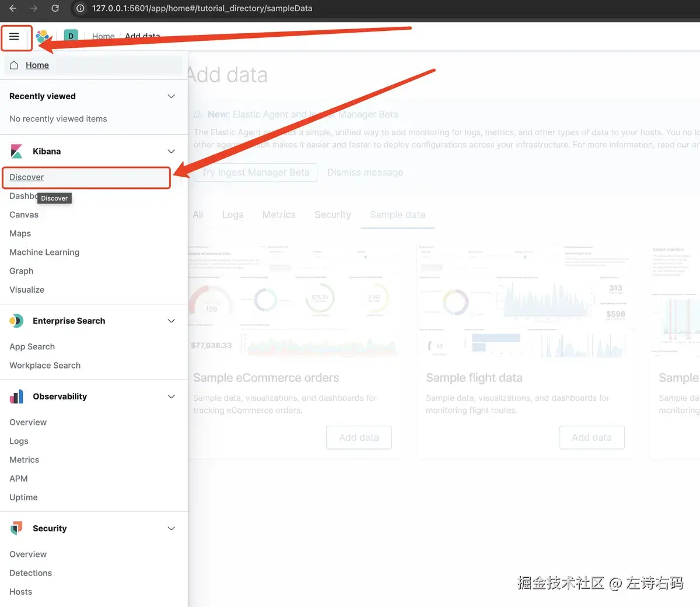Go back in the browser
The image size is (700, 607).
[x=13, y=8]
